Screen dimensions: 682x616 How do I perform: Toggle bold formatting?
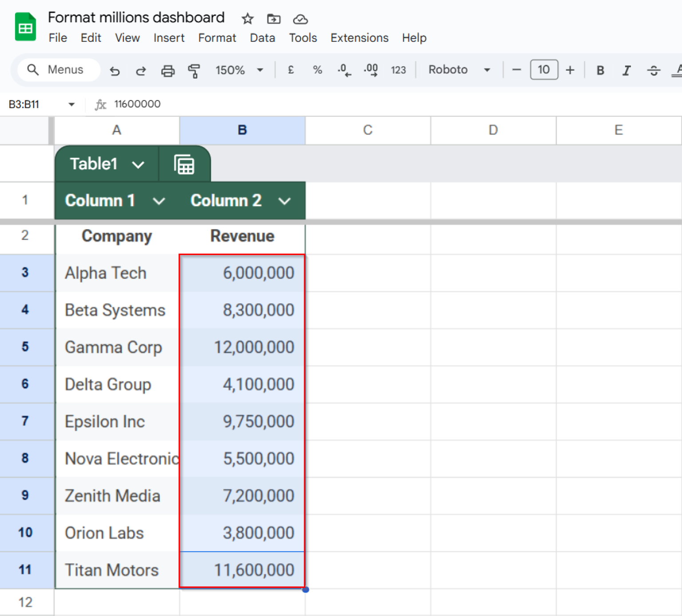point(600,70)
